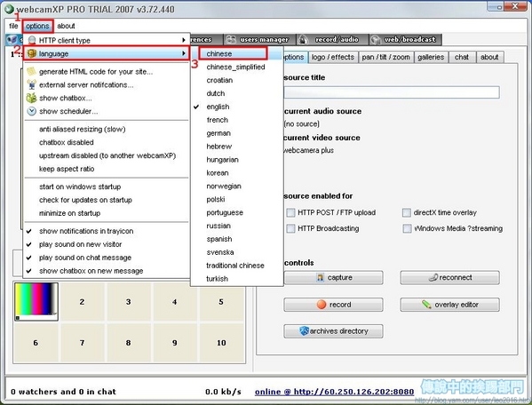Expand language submenu arrow
Screen dimensions: 532x405
(184, 53)
